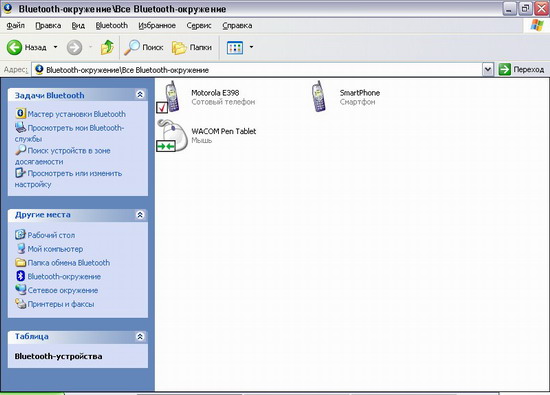Image resolution: width=550 pixels, height=395 pixels.
Task: Open the Файл menu
Action: [x=15, y=25]
